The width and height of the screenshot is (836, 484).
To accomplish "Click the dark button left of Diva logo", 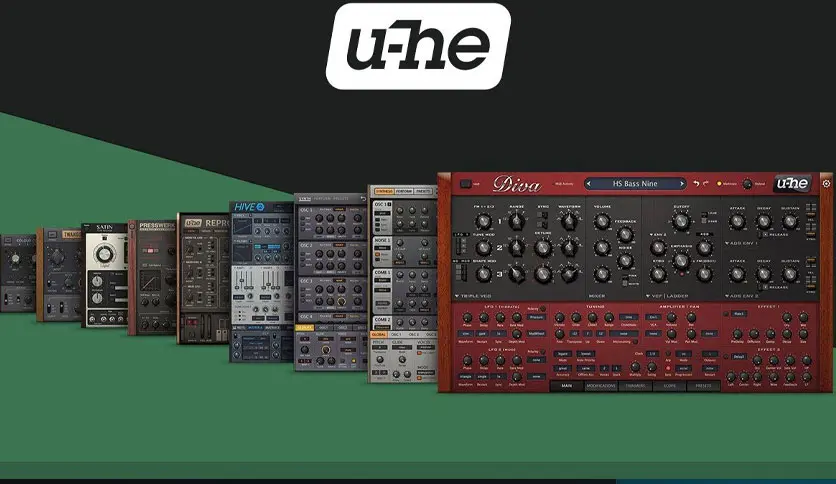I will click(x=465, y=183).
